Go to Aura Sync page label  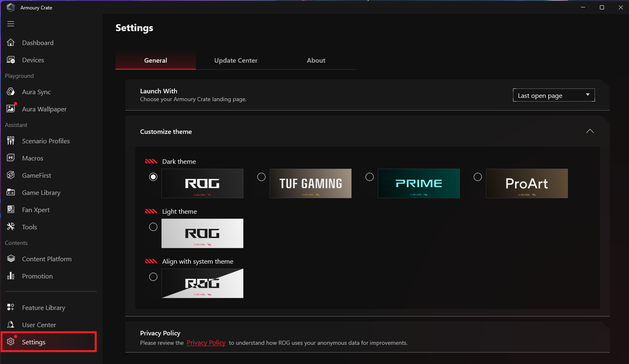tap(36, 92)
